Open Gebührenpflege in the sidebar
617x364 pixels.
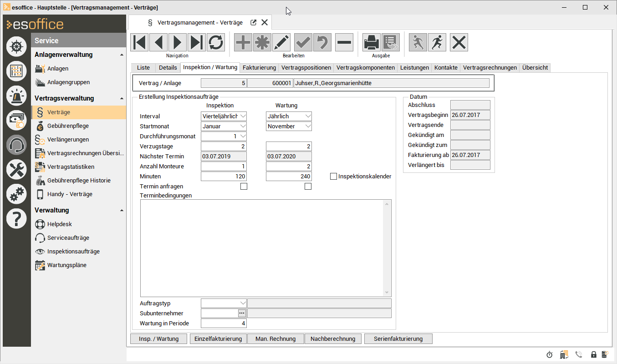tap(68, 126)
